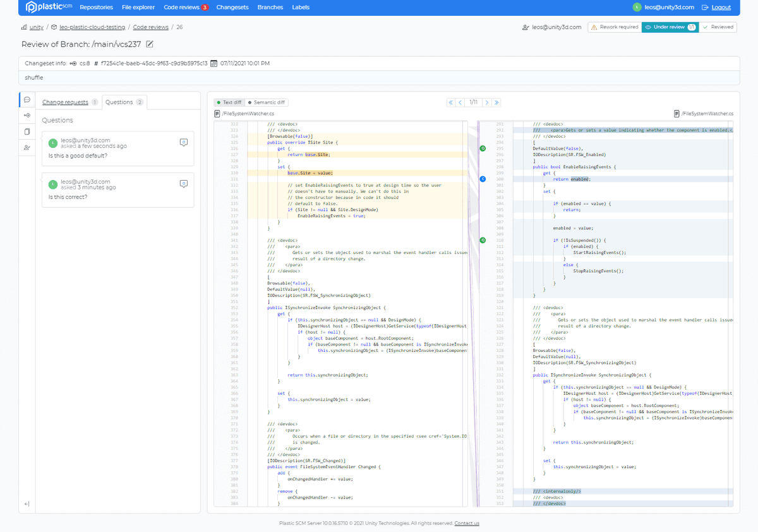758x532 pixels.
Task: Jump to the first difference
Action: [451, 102]
